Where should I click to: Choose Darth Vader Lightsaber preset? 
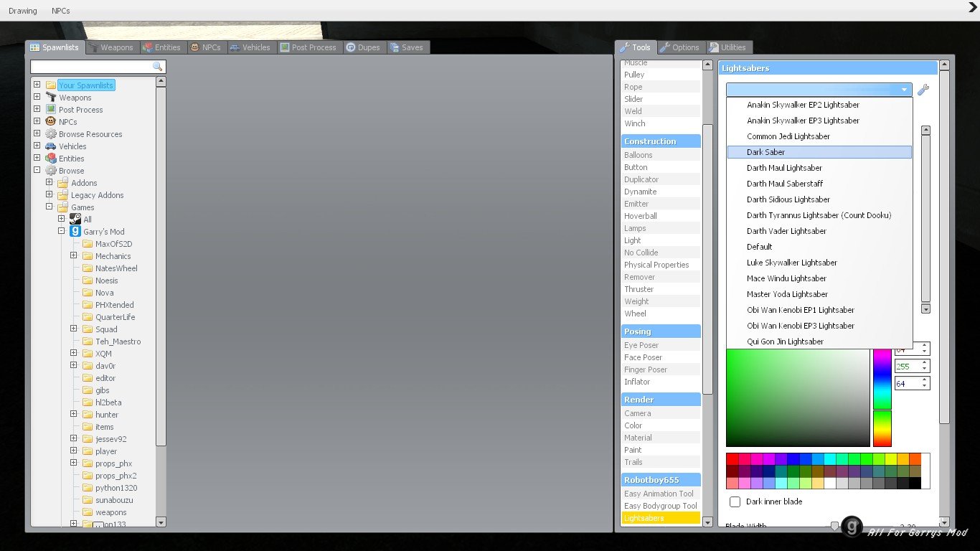[x=819, y=231]
